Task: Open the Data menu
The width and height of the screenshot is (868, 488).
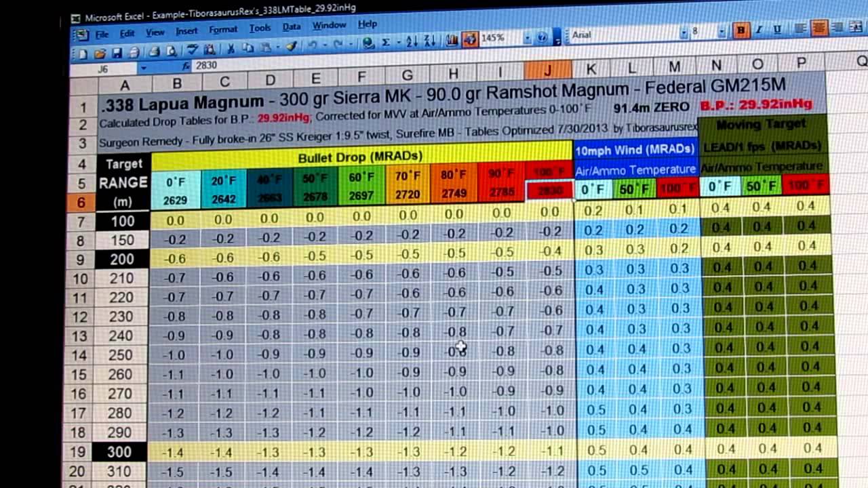Action: tap(292, 26)
